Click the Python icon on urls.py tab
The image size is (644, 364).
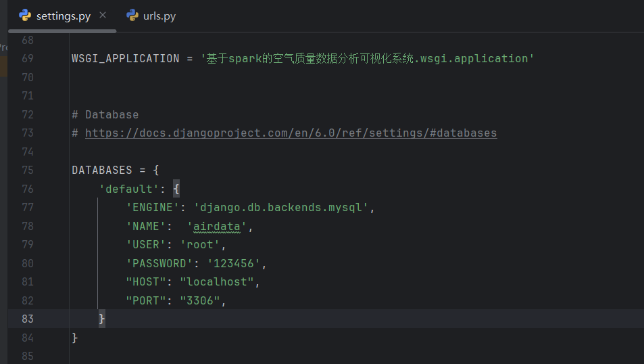click(132, 15)
